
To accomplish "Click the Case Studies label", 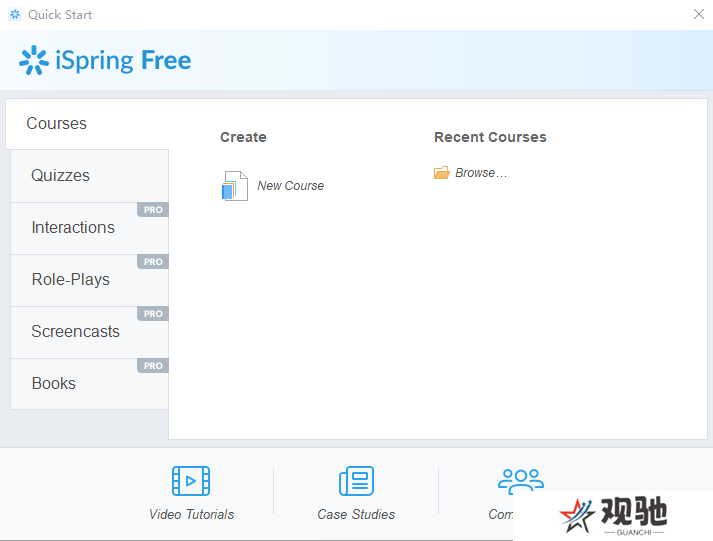I will [356, 514].
